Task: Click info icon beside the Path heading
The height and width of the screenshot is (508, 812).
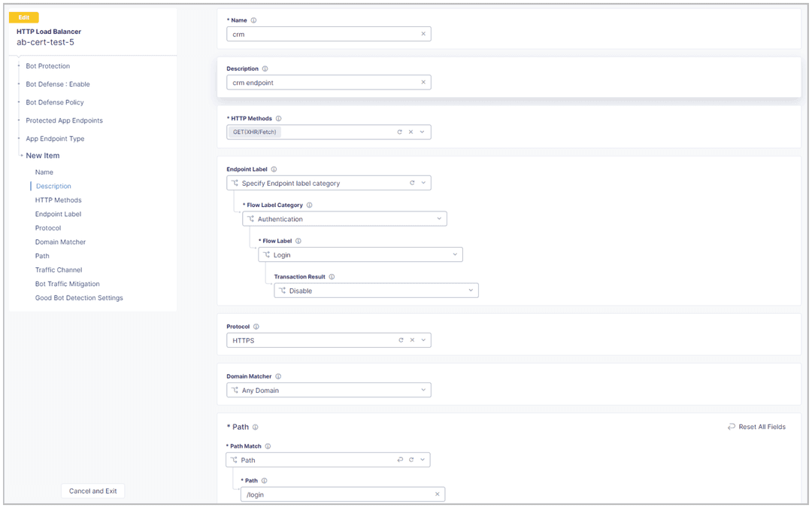Action: tap(256, 427)
